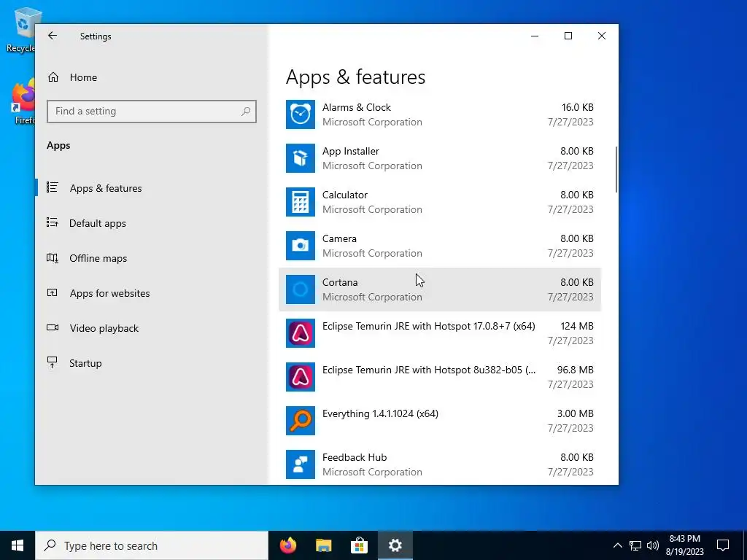Click the network tray icon
Image resolution: width=747 pixels, height=560 pixels.
[635, 545]
